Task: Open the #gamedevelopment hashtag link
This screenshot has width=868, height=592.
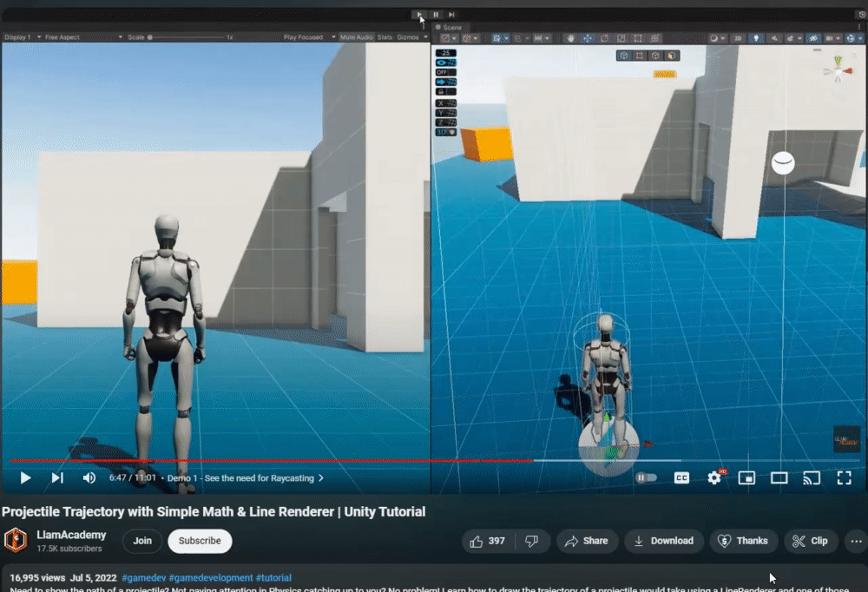Action: point(211,577)
